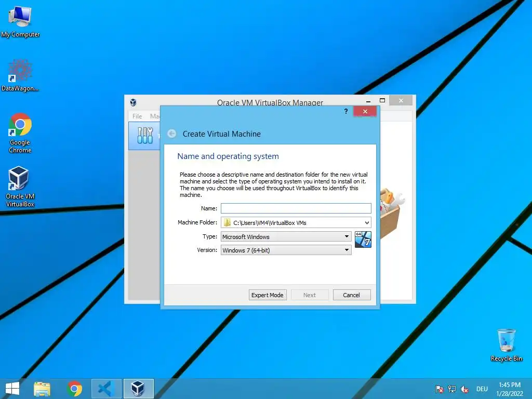Open the DataWagon desktop shortcut
Screen dimensions: 532x399
click(x=20, y=75)
